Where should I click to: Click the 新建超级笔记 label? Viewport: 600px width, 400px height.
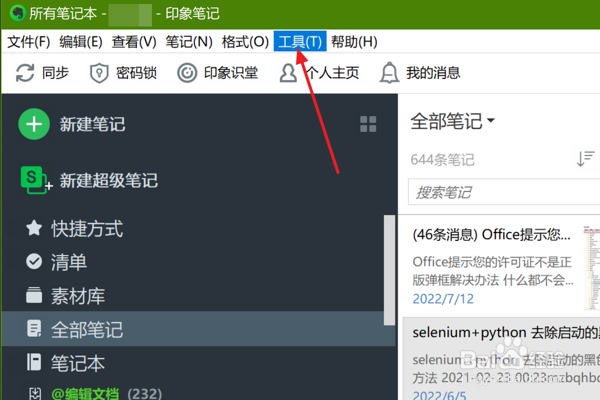tap(109, 180)
